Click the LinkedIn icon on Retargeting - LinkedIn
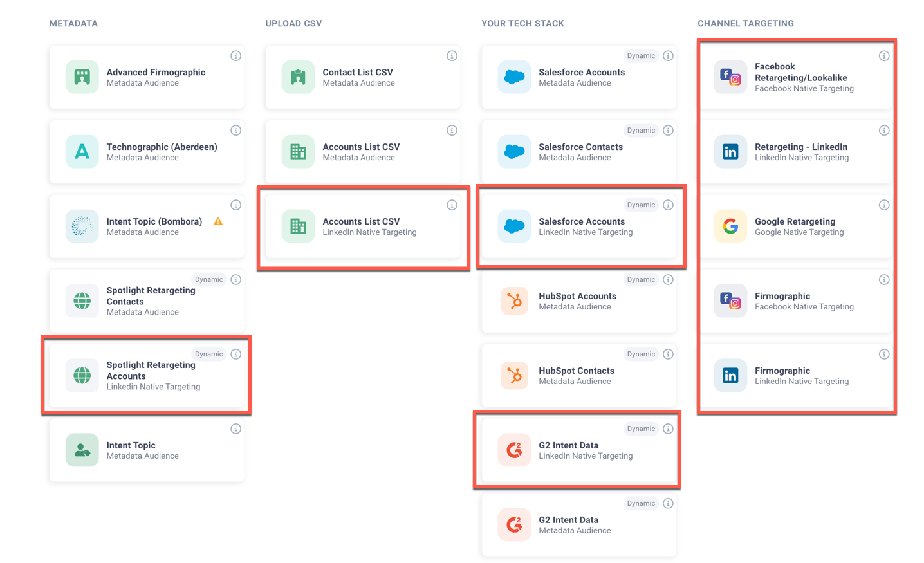This screenshot has height=563, width=924. (730, 152)
